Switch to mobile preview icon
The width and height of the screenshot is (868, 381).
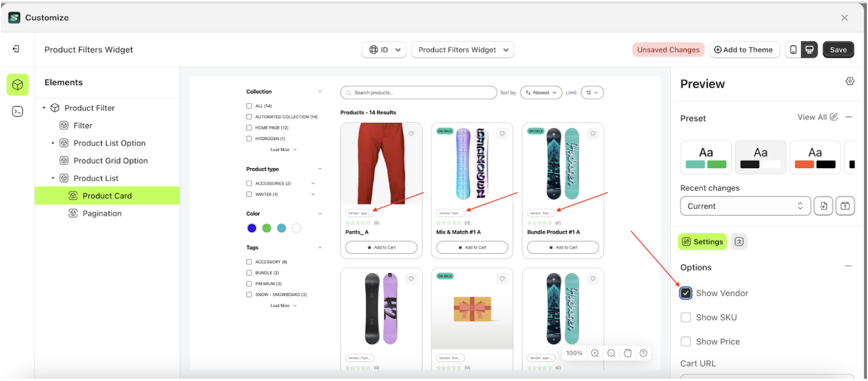tap(793, 49)
